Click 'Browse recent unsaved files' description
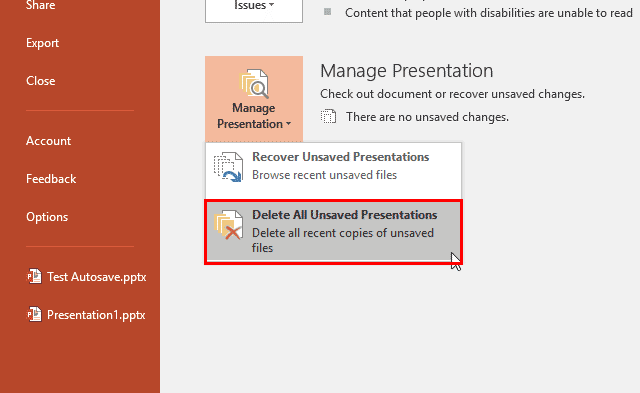This screenshot has width=640, height=393. click(x=324, y=175)
